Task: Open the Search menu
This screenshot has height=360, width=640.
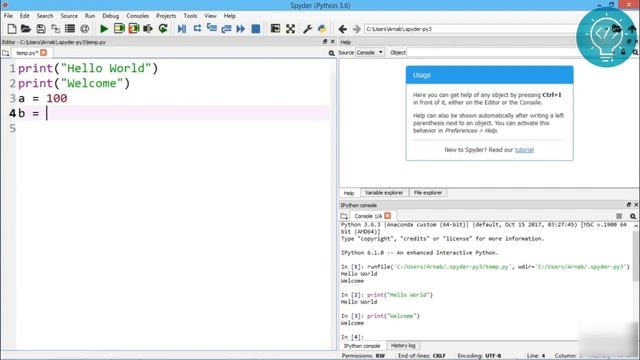Action: 45,16
